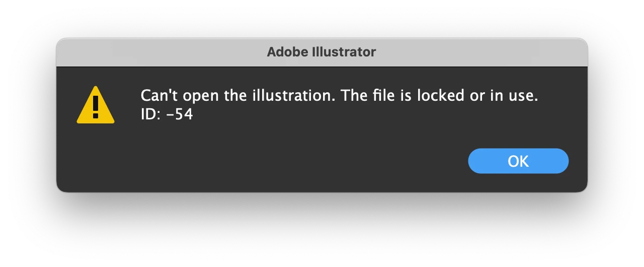Image resolution: width=644 pixels, height=267 pixels.
Task: Click the "-54" number in the dialog
Action: point(180,114)
